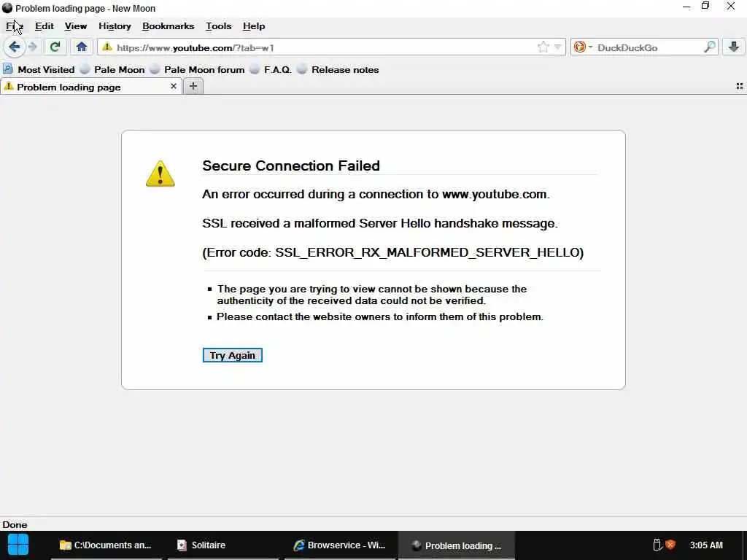Click the warning icon in the address bar
Viewport: 747px width, 560px height.
107,47
